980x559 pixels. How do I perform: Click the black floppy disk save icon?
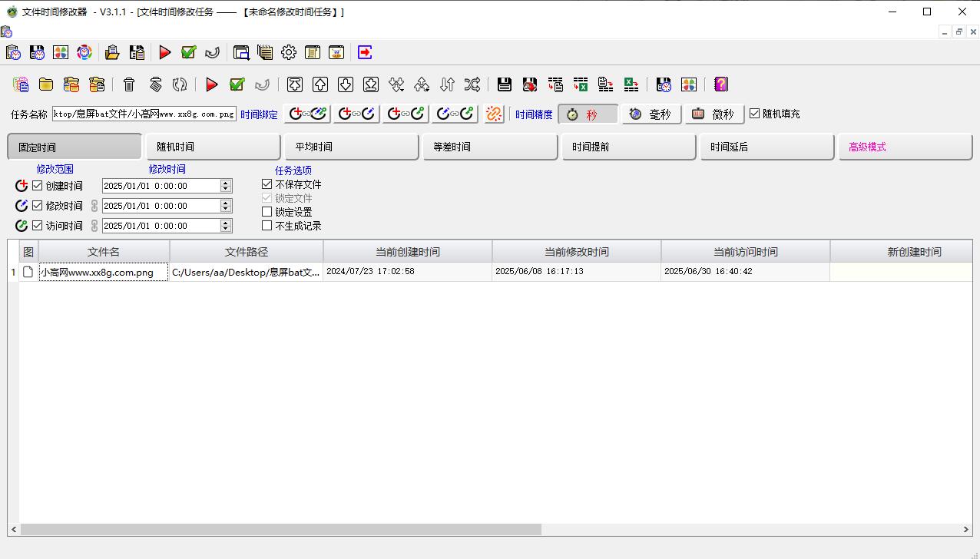click(x=505, y=84)
